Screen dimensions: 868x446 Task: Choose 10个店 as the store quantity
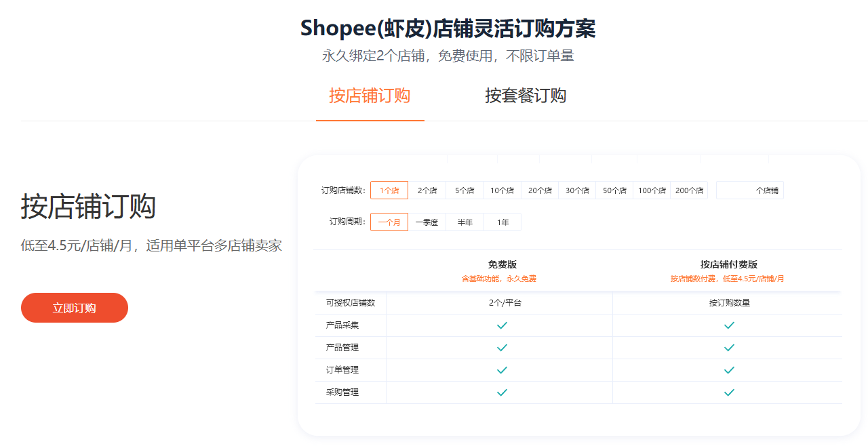(x=502, y=190)
